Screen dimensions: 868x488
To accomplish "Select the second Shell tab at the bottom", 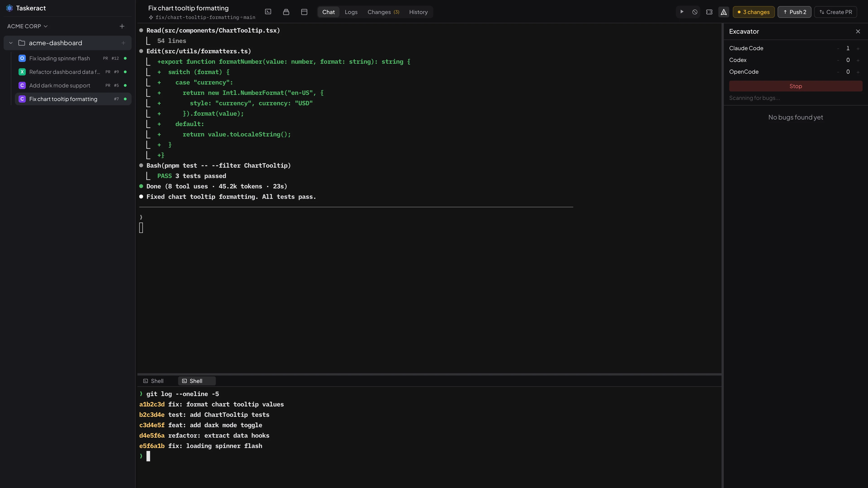I will click(x=196, y=381).
